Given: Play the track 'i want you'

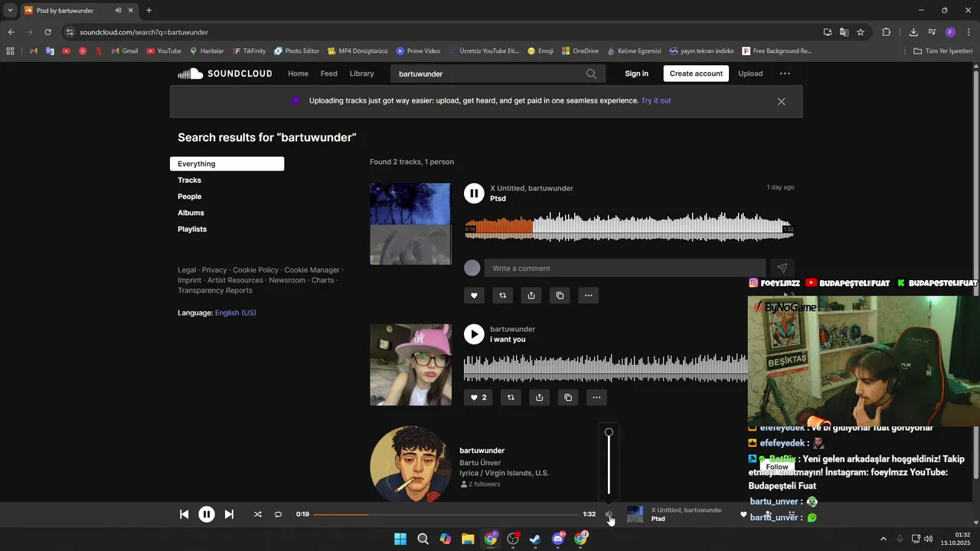Looking at the screenshot, I should 474,334.
